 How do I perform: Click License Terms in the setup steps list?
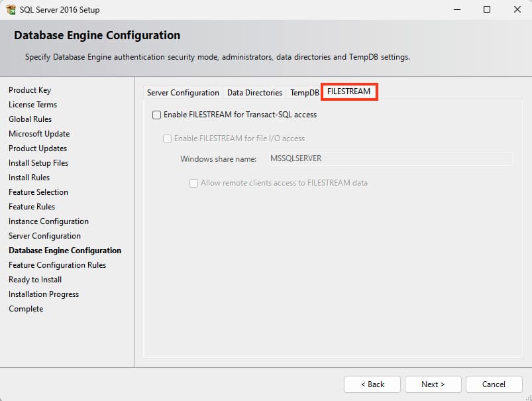point(32,105)
